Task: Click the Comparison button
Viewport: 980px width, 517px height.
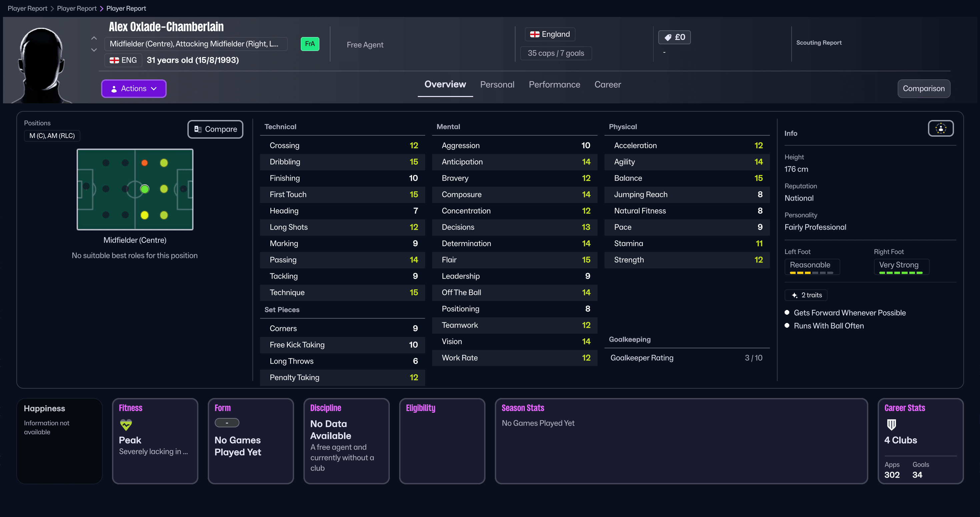Action: pyautogui.click(x=924, y=88)
